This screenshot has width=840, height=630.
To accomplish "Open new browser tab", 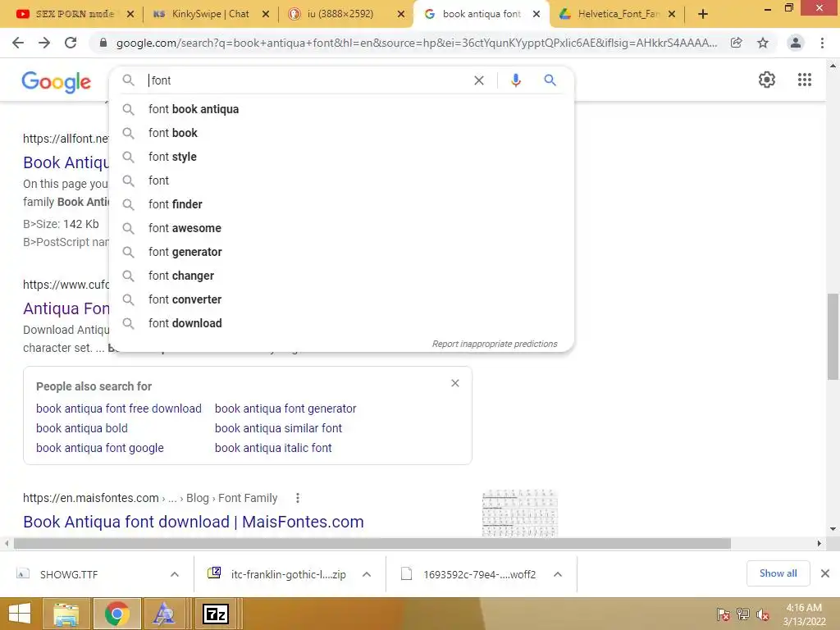I will pos(703,14).
